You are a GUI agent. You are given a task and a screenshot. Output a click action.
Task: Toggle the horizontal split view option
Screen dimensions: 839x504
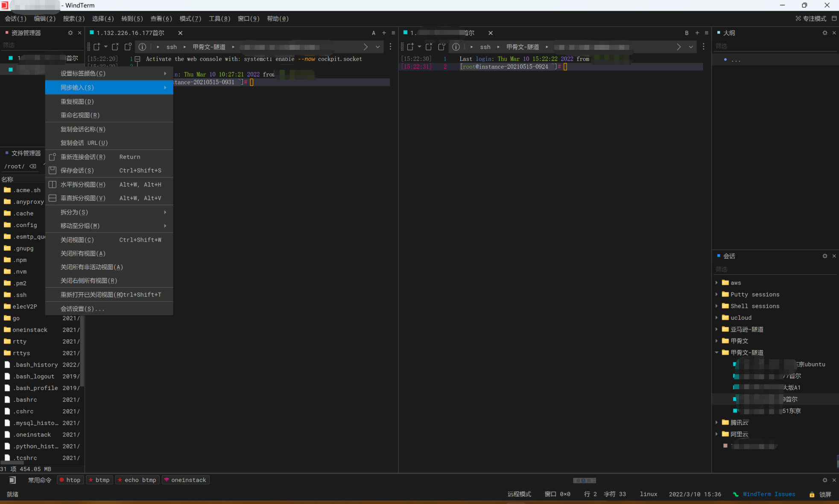coord(83,184)
